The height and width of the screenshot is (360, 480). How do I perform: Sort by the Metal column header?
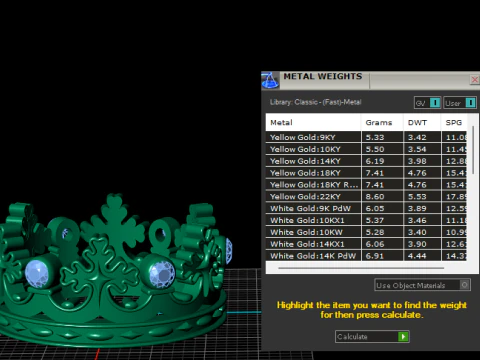(x=313, y=122)
